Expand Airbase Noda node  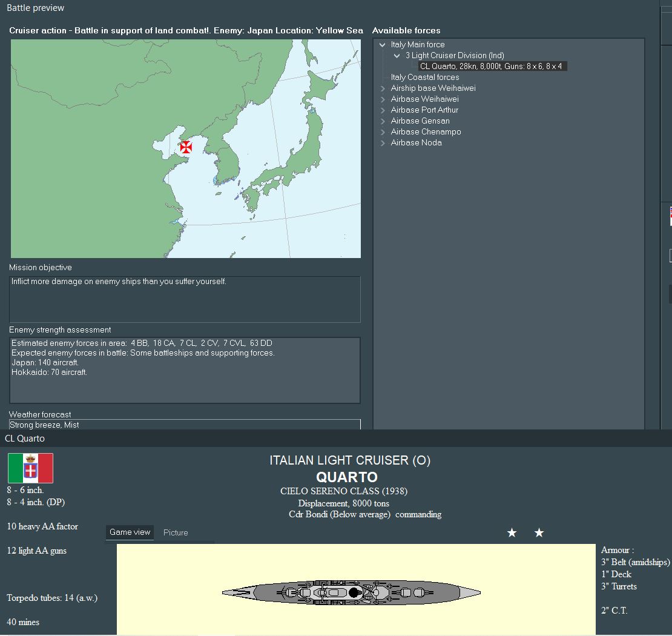coord(383,143)
